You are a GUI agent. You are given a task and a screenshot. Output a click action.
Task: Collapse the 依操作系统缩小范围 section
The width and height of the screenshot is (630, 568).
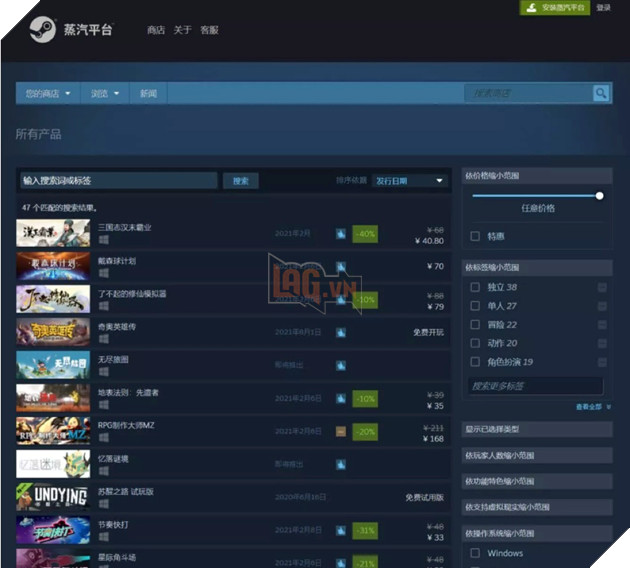pyautogui.click(x=537, y=533)
